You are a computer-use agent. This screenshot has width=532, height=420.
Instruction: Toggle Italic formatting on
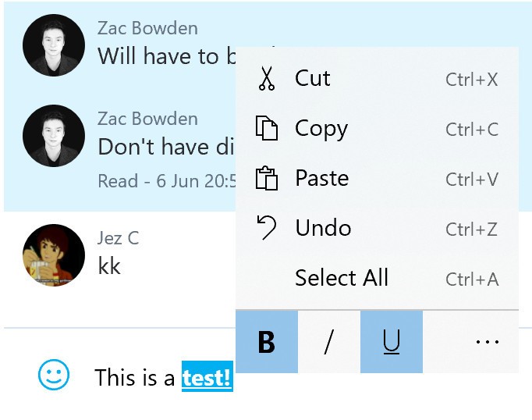click(328, 342)
